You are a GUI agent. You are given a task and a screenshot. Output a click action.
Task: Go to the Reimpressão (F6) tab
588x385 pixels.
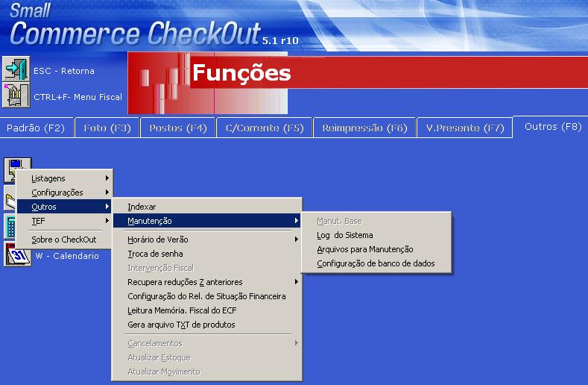click(364, 128)
